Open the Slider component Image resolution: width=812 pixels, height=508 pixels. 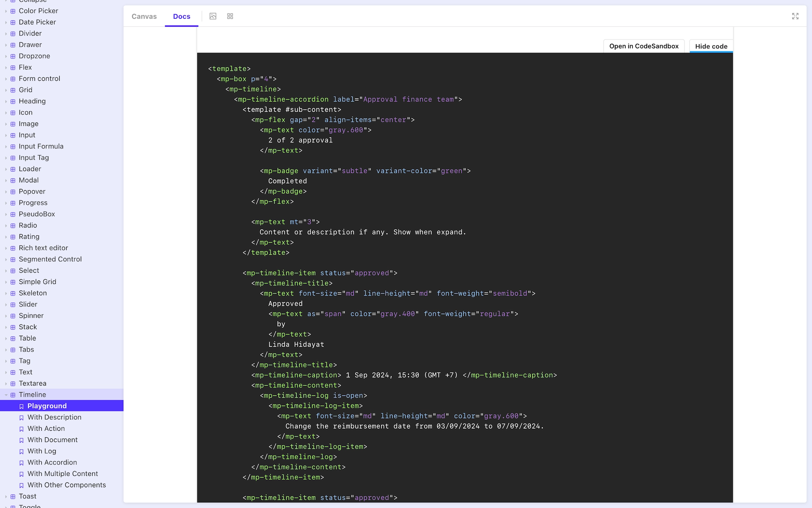tap(28, 304)
